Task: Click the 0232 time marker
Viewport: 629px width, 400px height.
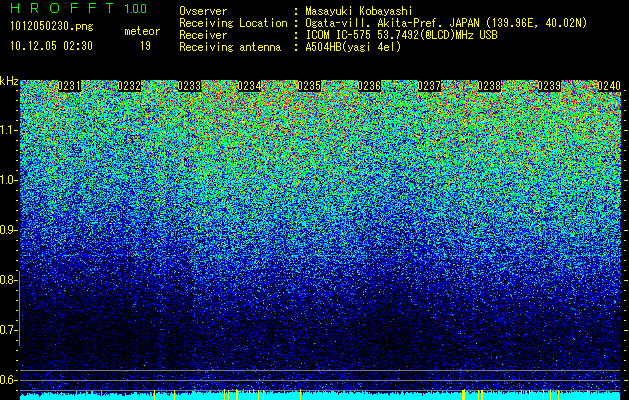Action: click(x=129, y=86)
